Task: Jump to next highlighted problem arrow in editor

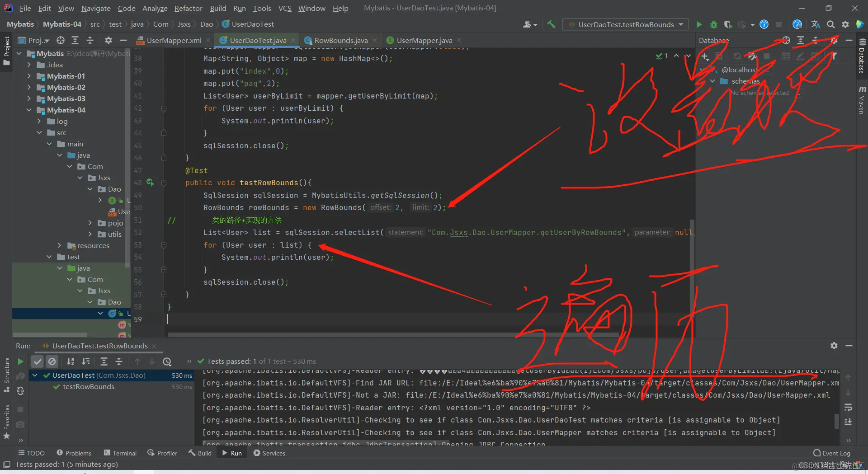Action: pyautogui.click(x=688, y=56)
